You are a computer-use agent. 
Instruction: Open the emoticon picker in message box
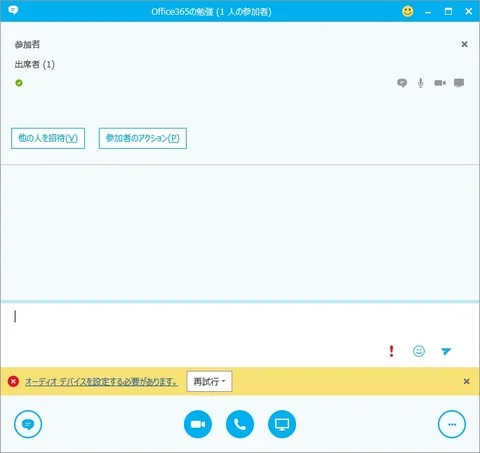(x=419, y=351)
